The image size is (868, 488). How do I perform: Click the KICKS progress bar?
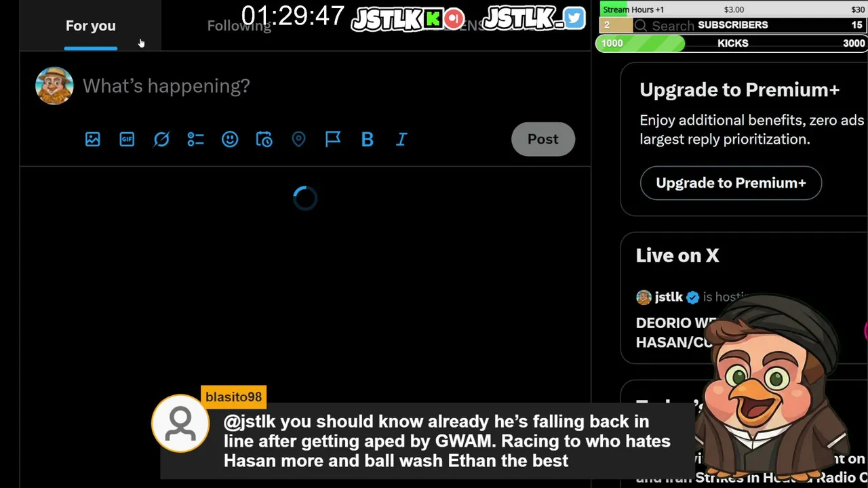tap(732, 43)
